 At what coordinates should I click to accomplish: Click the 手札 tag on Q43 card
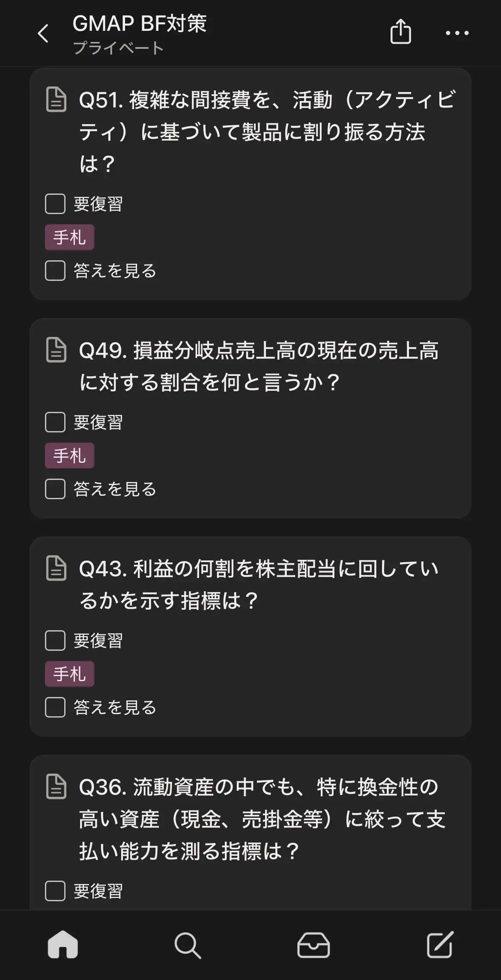(69, 674)
